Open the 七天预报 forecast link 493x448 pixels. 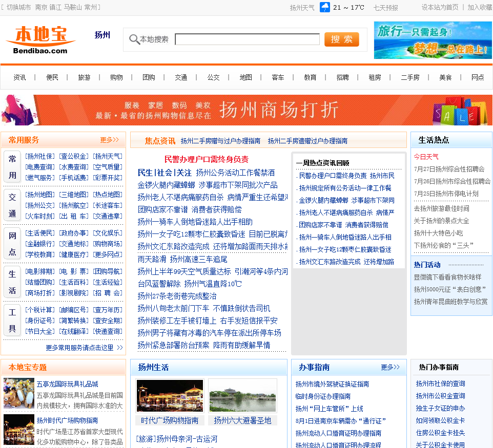[x=385, y=8]
